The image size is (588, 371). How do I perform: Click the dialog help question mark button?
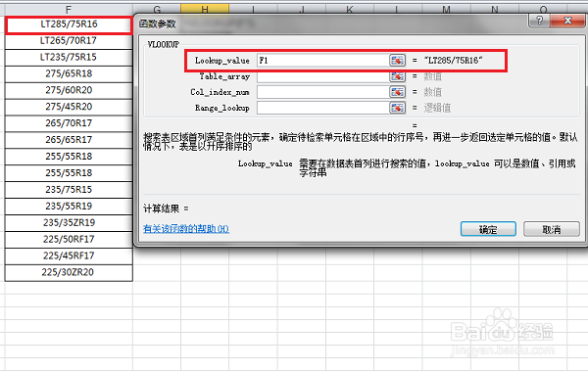[539, 21]
